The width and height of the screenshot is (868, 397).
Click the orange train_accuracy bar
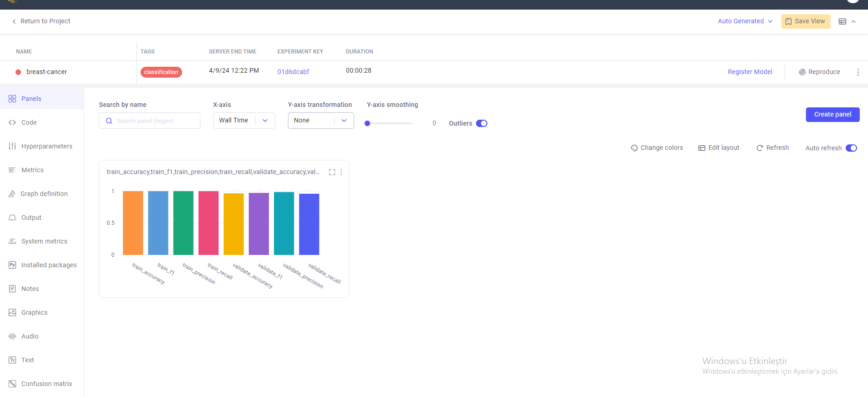click(x=133, y=223)
